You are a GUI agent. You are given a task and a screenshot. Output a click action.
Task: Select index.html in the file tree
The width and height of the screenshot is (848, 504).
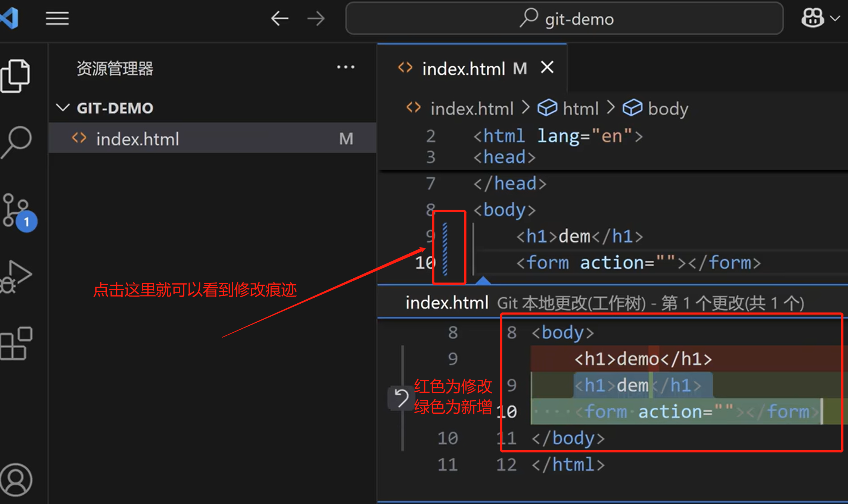[x=137, y=139]
